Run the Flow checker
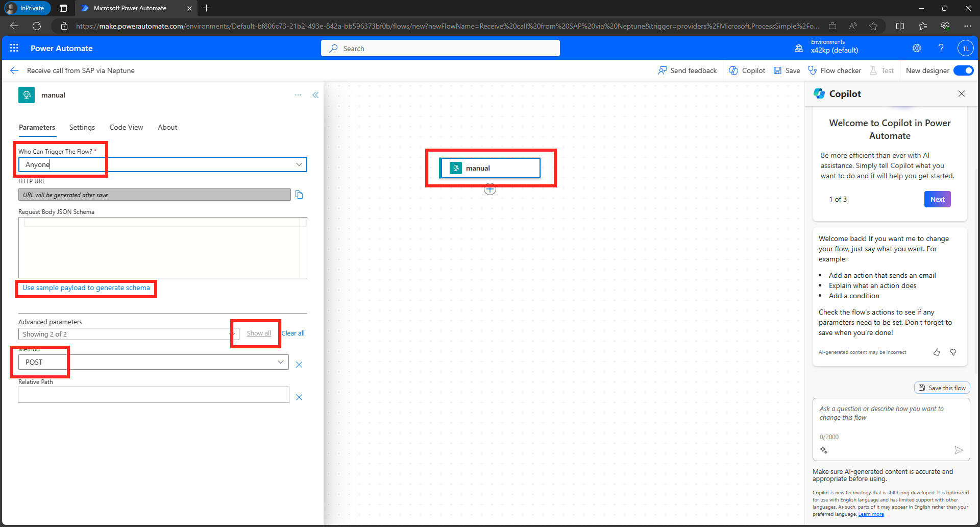The width and height of the screenshot is (980, 527). tap(835, 70)
